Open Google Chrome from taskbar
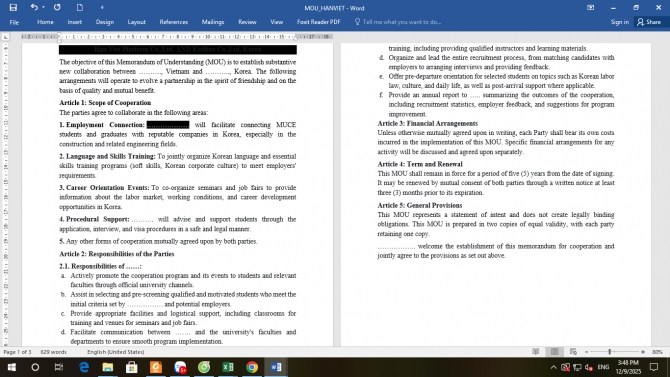 pyautogui.click(x=252, y=367)
